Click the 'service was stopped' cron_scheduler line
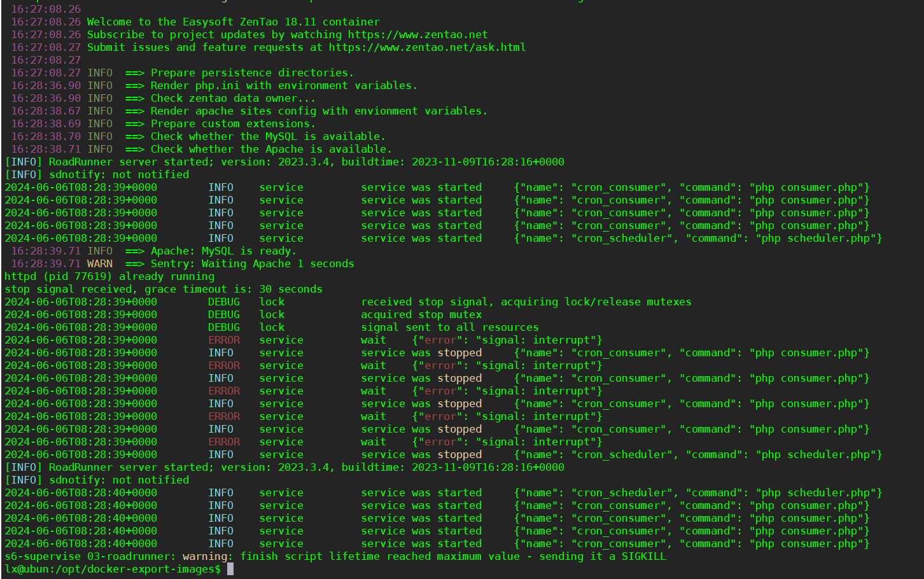This screenshot has height=579, width=924. coord(421,455)
